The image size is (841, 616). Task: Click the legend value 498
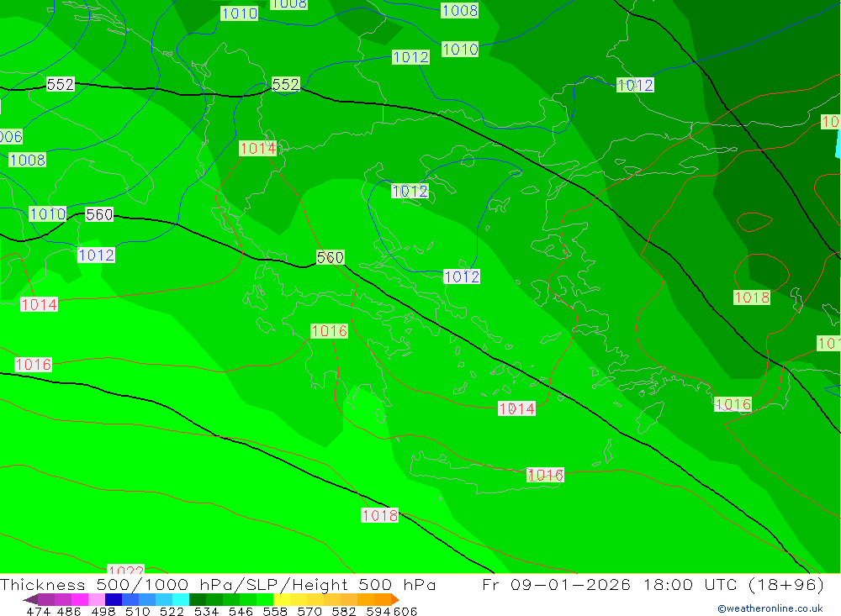tap(103, 611)
